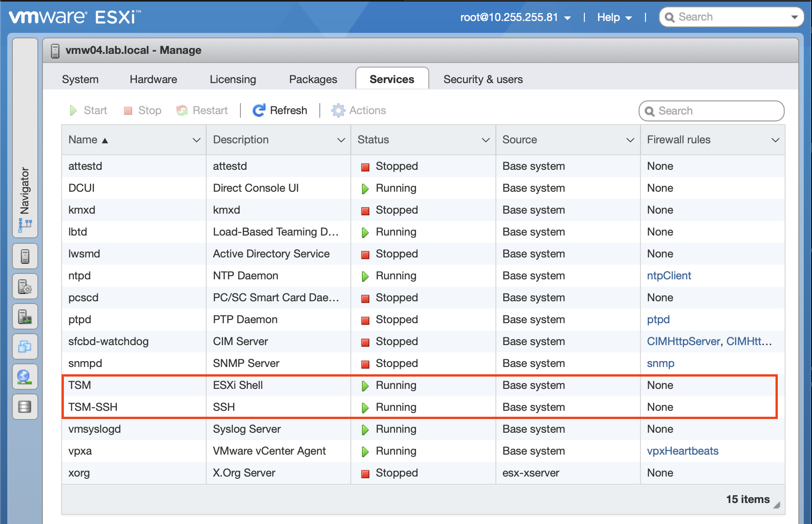Open the Status column dropdown chevron
The width and height of the screenshot is (812, 524).
pyautogui.click(x=486, y=140)
